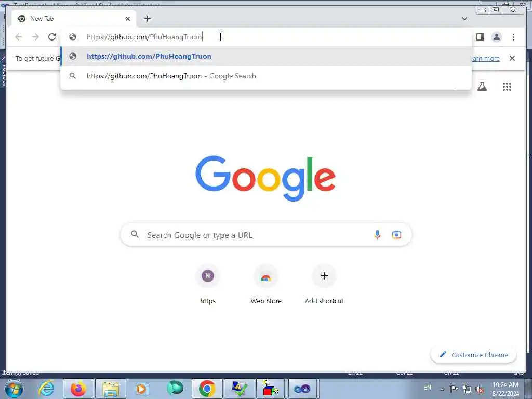This screenshot has height=399, width=532.
Task: Open the Windows Start orb
Action: tap(14, 389)
